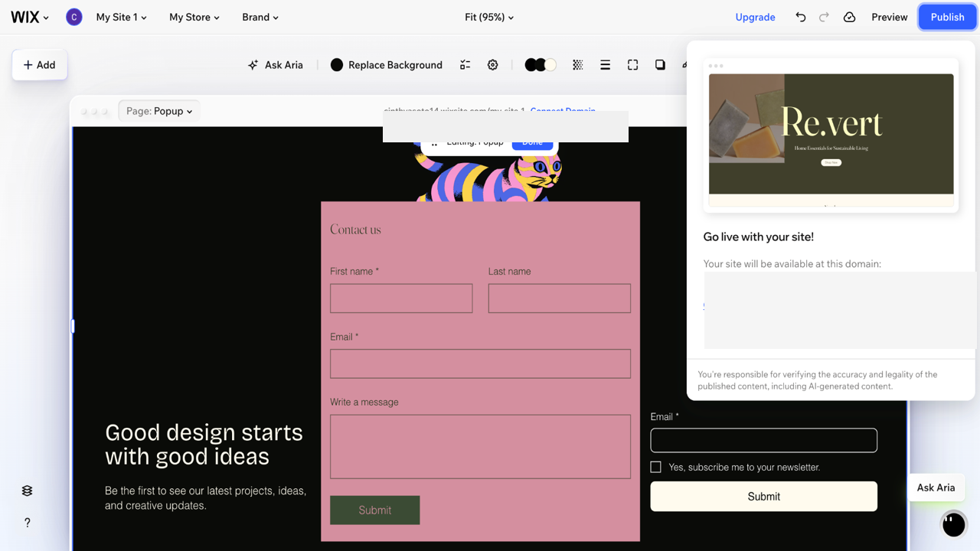Click the Email field in the pink form
This screenshot has height=551, width=980.
pos(480,364)
